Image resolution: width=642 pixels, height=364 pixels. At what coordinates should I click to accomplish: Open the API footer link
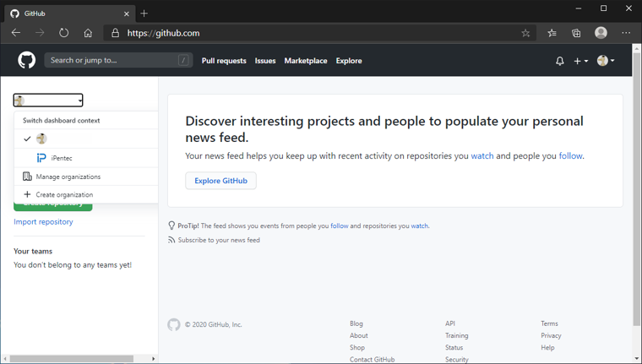click(x=450, y=323)
